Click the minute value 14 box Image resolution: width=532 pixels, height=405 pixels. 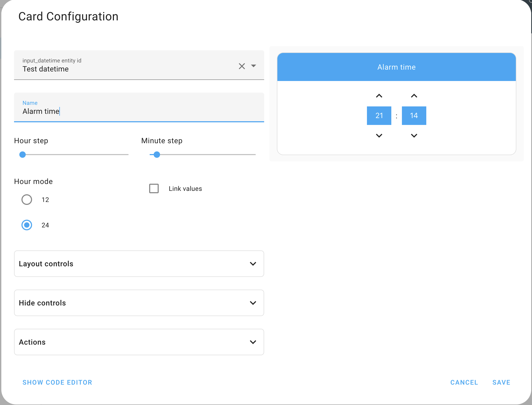click(x=414, y=116)
